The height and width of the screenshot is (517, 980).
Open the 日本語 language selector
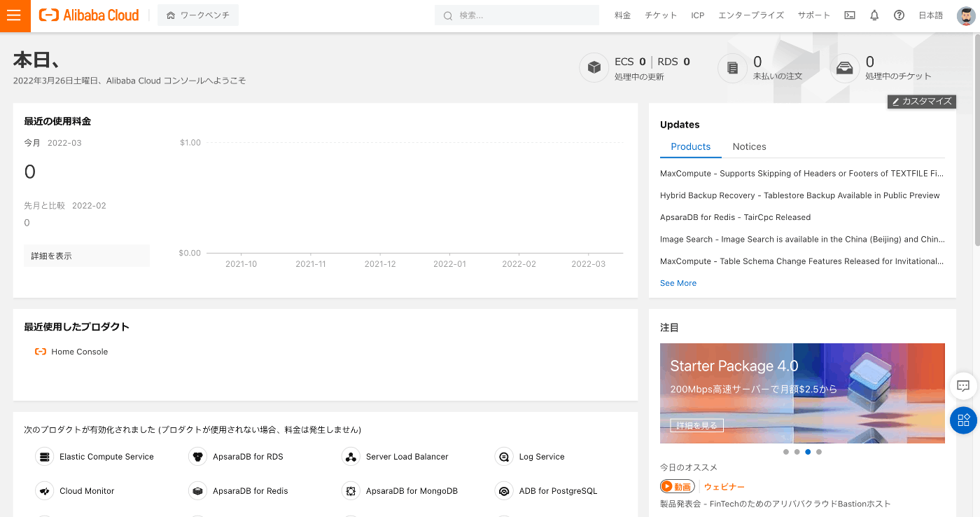[931, 15]
